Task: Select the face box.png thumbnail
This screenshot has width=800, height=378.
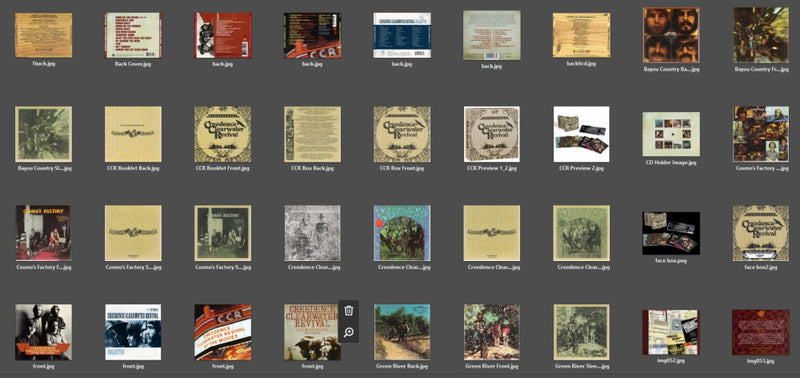Action: point(671,233)
